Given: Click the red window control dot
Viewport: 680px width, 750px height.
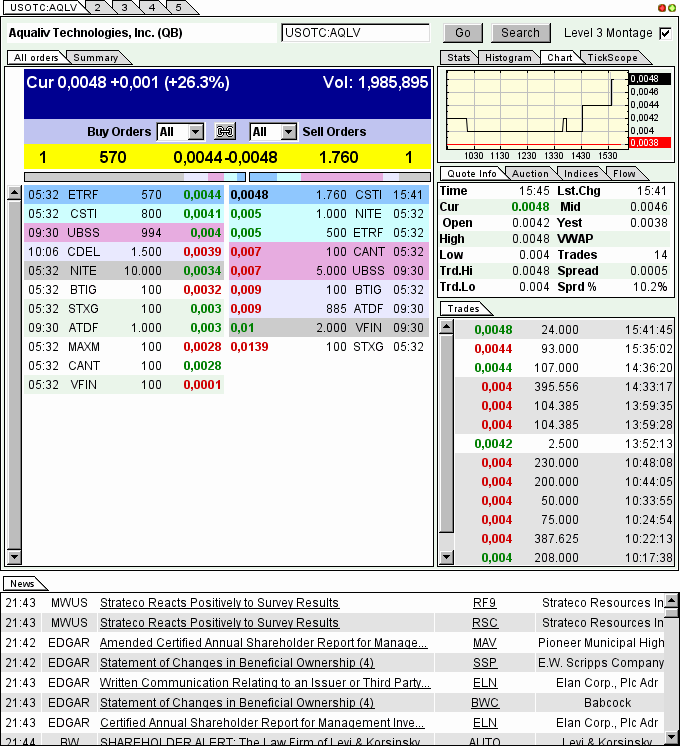Looking at the screenshot, I should click(662, 8).
